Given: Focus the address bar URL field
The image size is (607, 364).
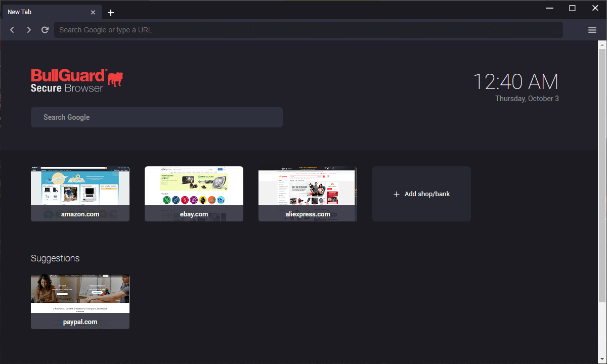Looking at the screenshot, I should pyautogui.click(x=309, y=30).
